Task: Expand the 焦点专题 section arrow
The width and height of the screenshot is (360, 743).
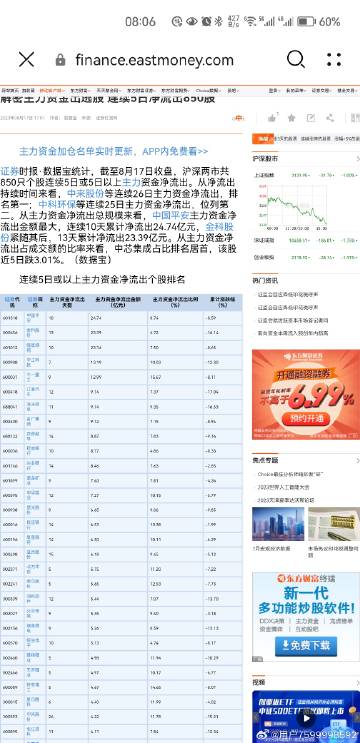Action: [x=357, y=460]
